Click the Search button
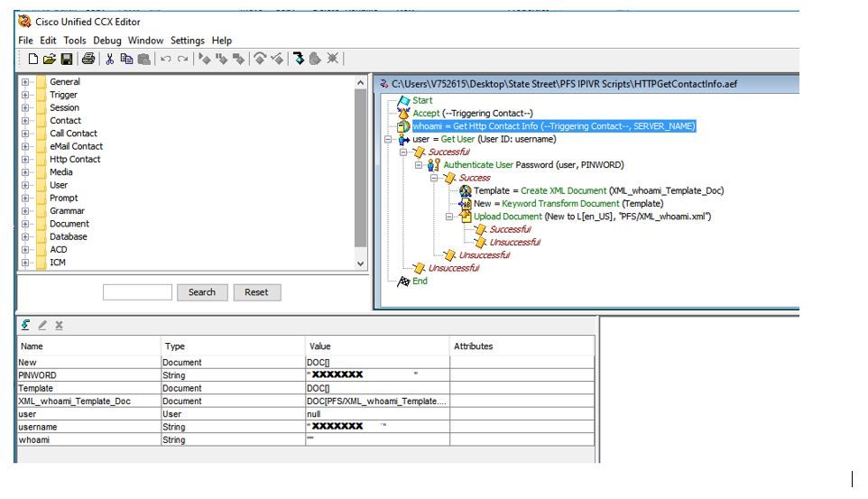 point(202,292)
